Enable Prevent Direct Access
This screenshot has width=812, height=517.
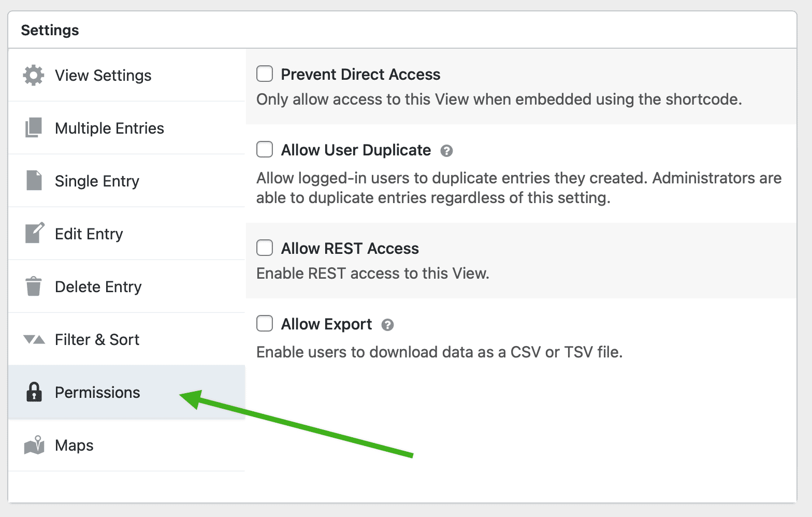point(265,74)
